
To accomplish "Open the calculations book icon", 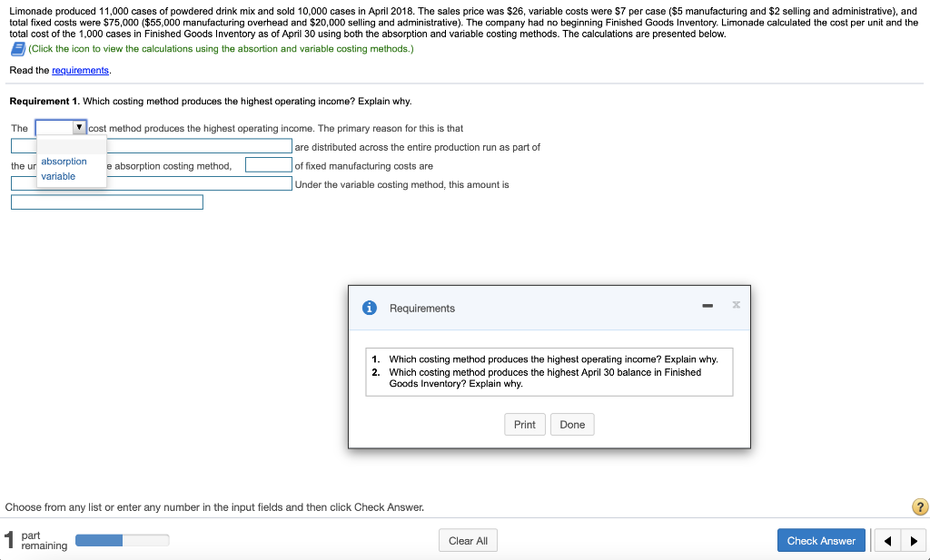I will [x=18, y=49].
